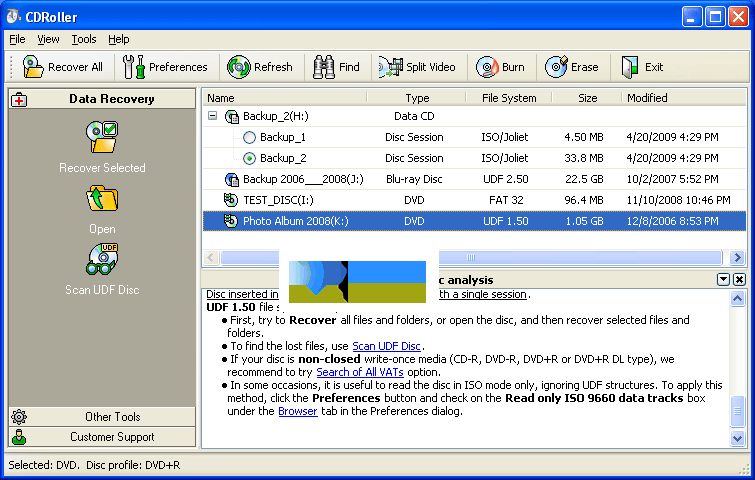
Task: Open the File menu
Action: pos(17,39)
